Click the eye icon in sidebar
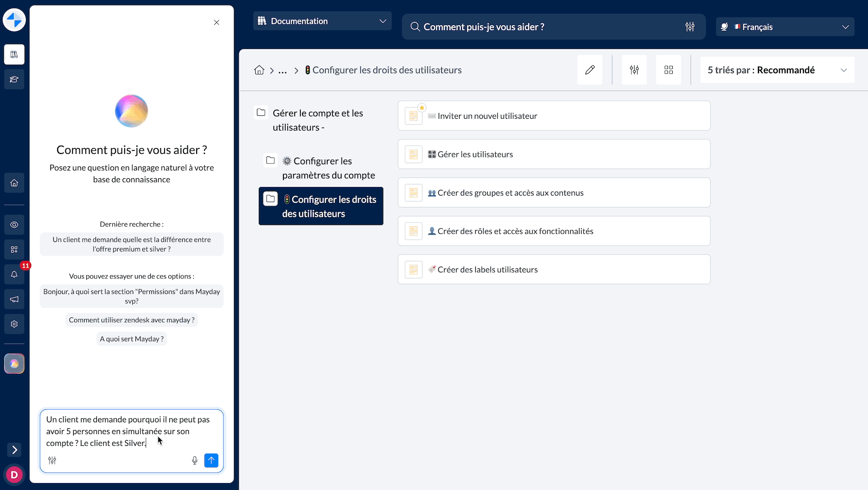868x490 pixels. (x=14, y=225)
